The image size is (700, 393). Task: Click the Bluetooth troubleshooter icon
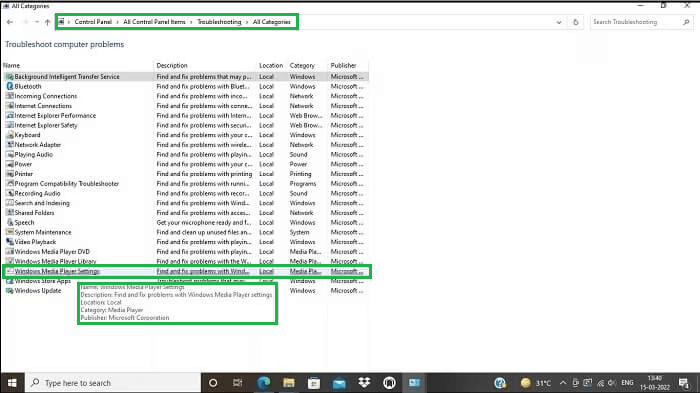[10, 86]
